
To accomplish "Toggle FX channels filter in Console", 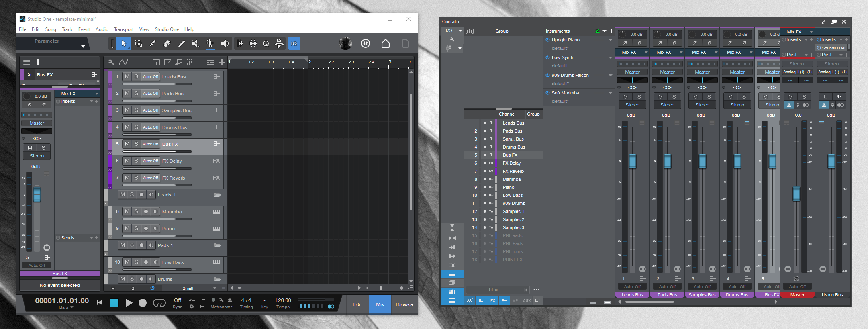I will [492, 300].
